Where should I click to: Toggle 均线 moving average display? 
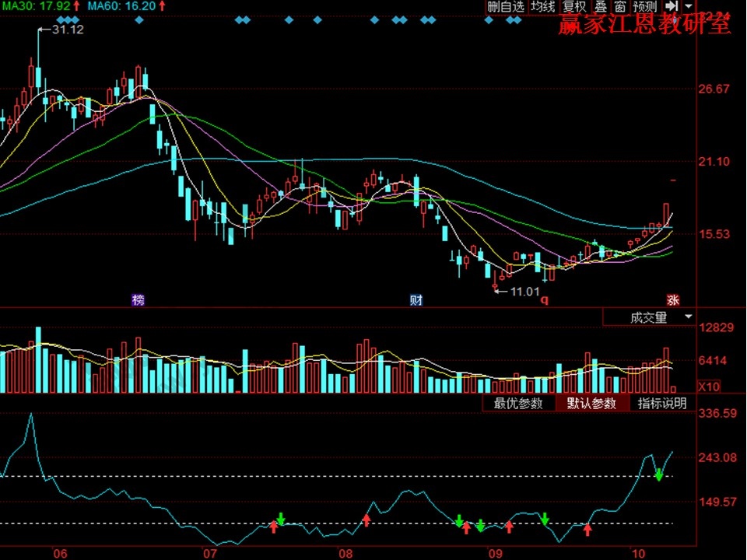tap(543, 7)
